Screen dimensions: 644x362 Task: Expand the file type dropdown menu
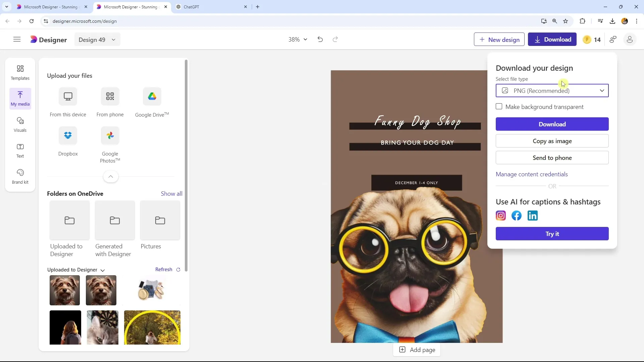point(602,90)
